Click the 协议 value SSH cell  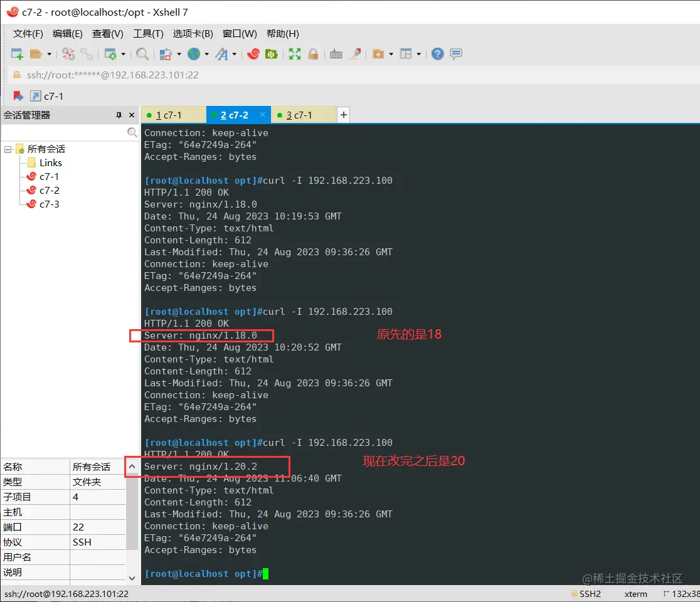(x=98, y=542)
